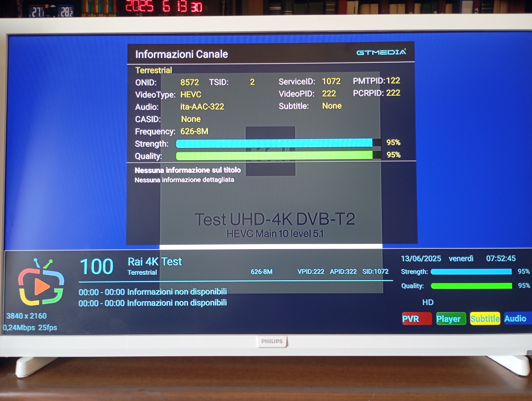Click the ServiceID value 1072
The height and width of the screenshot is (401, 532).
pyautogui.click(x=331, y=81)
